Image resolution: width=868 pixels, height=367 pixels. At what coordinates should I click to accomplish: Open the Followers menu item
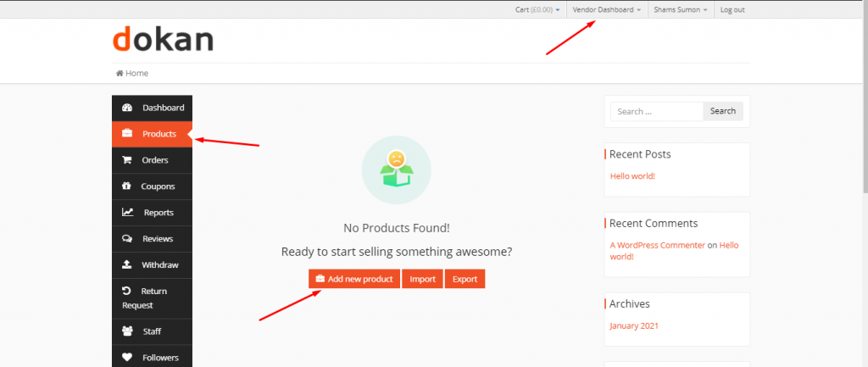153,358
